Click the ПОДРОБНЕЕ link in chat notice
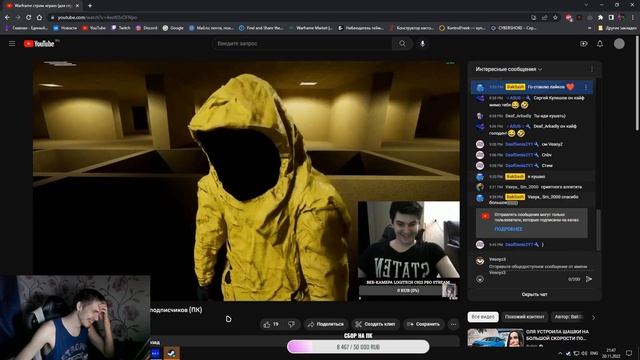 pyautogui.click(x=508, y=229)
